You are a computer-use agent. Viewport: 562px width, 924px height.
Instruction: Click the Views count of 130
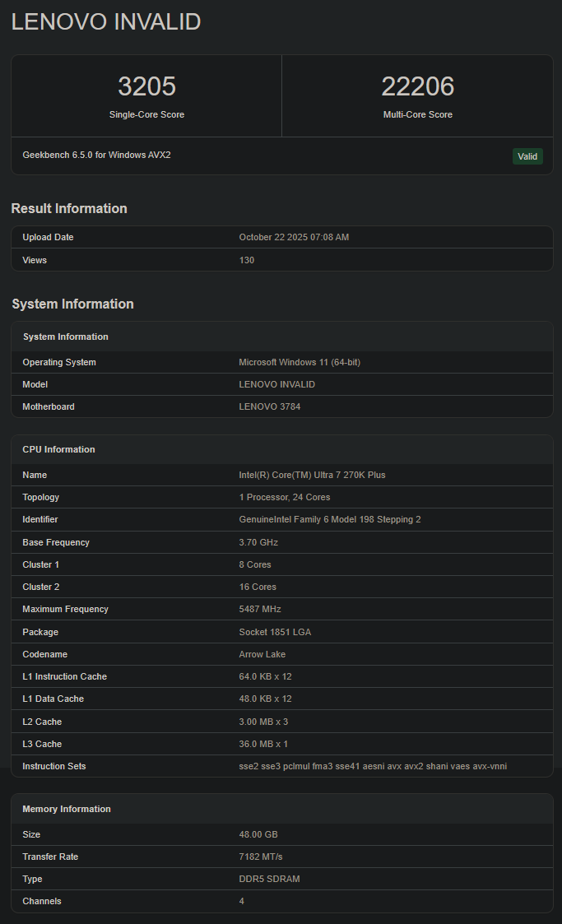[x=247, y=260]
